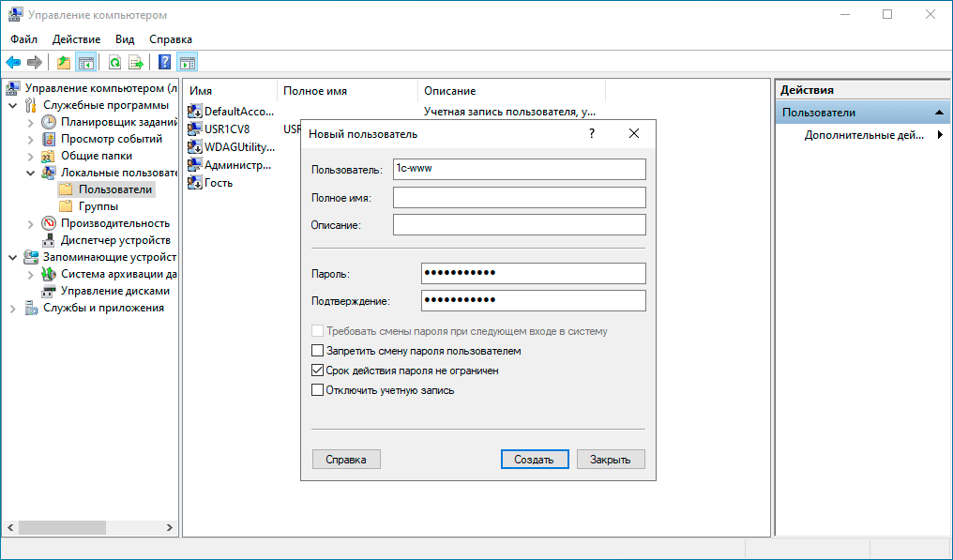Click the Создать button
953x560 pixels.
(x=535, y=459)
